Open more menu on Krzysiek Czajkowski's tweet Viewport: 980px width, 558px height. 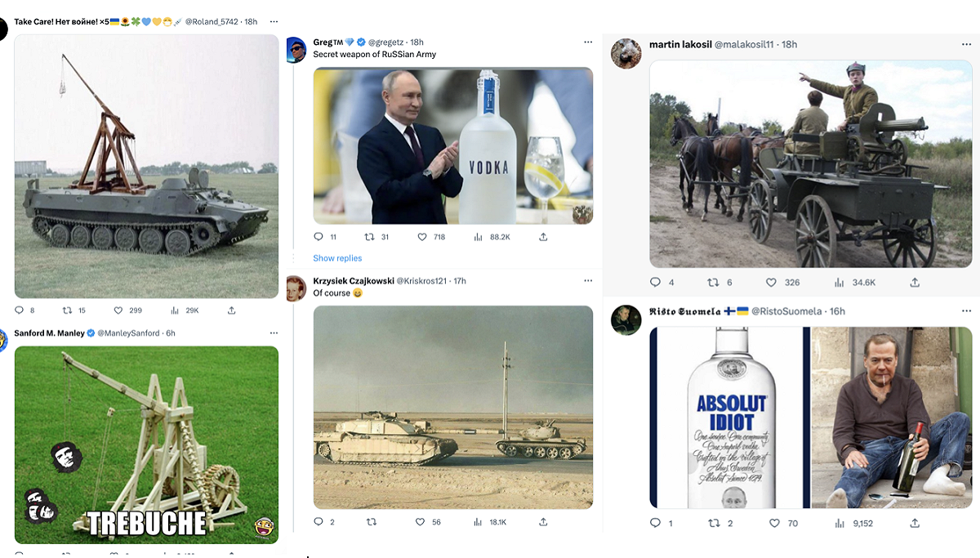(587, 281)
